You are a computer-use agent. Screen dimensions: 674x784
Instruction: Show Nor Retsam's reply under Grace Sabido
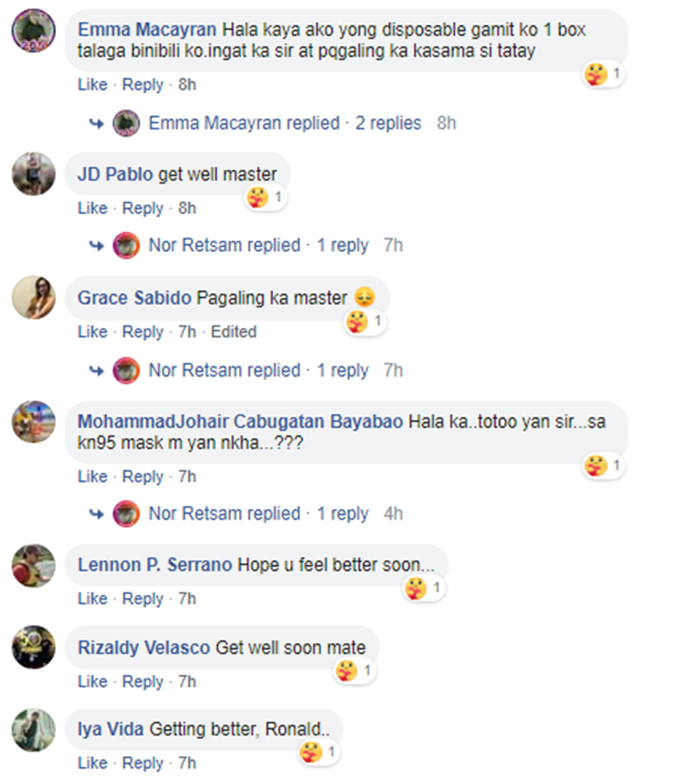342,370
